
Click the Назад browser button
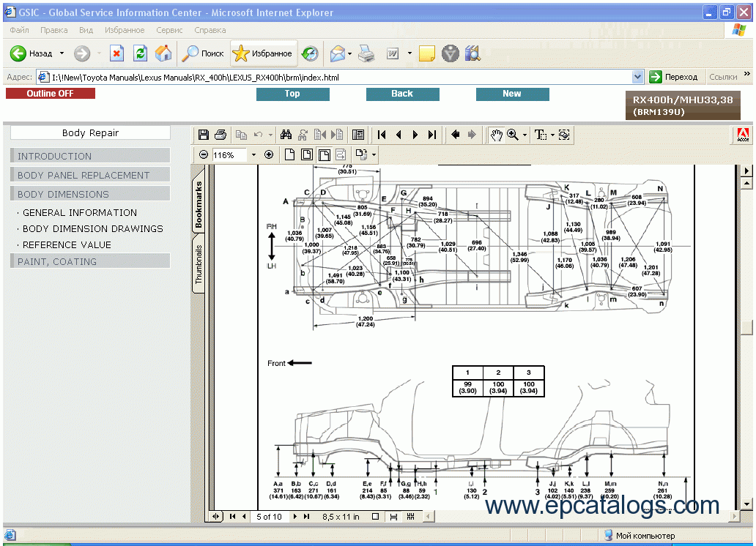click(x=31, y=53)
